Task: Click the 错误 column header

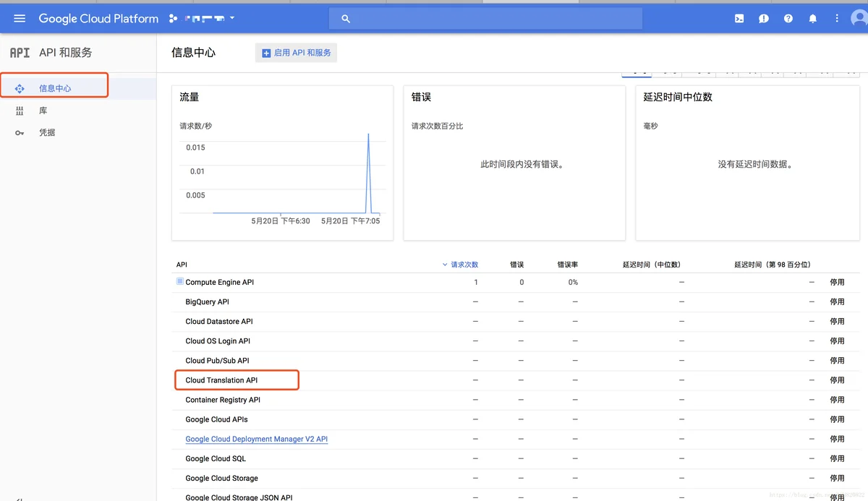Action: pos(516,265)
